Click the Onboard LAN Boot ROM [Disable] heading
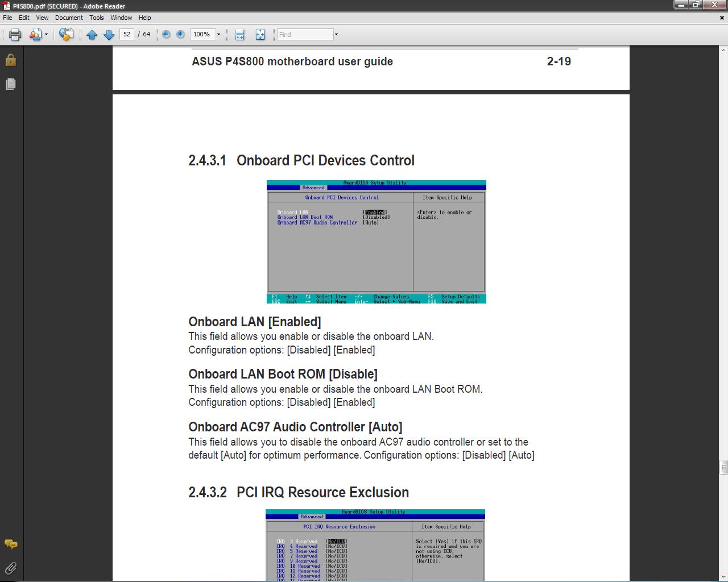The height and width of the screenshot is (582, 728). click(283, 374)
